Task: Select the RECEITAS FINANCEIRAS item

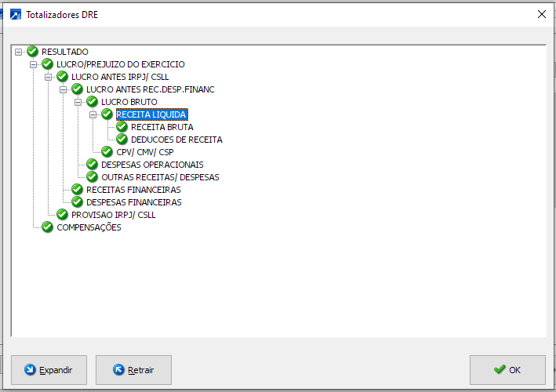Action: click(133, 190)
